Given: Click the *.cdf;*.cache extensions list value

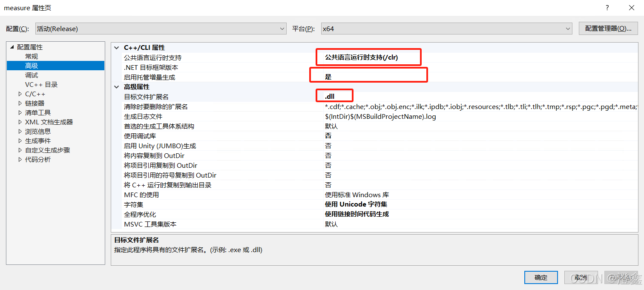Looking at the screenshot, I should click(x=481, y=106).
